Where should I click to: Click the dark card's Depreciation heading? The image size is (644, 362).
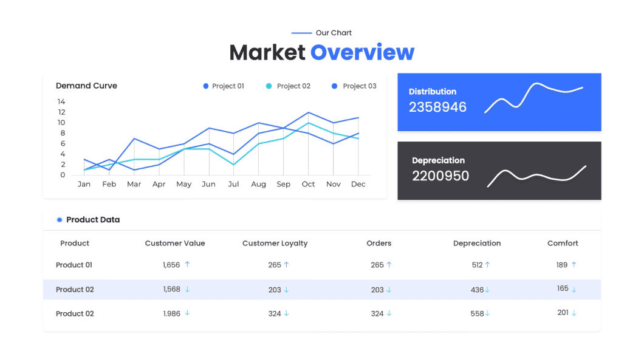tap(438, 161)
